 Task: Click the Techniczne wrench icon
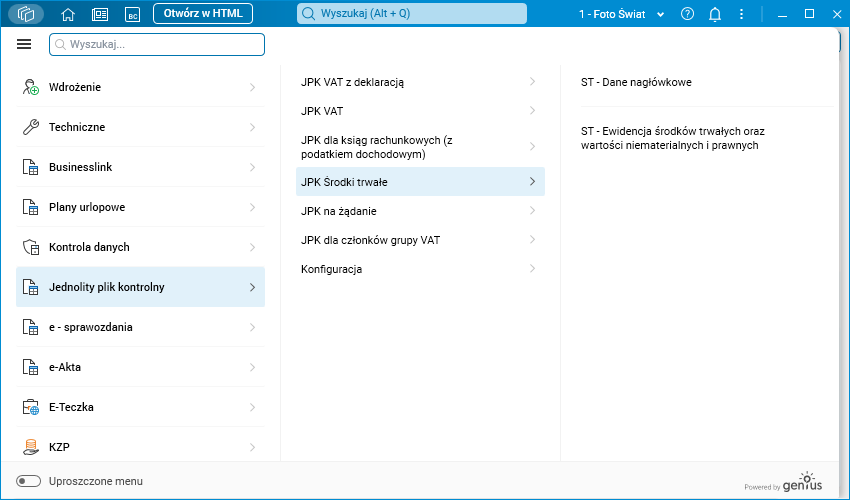point(30,127)
